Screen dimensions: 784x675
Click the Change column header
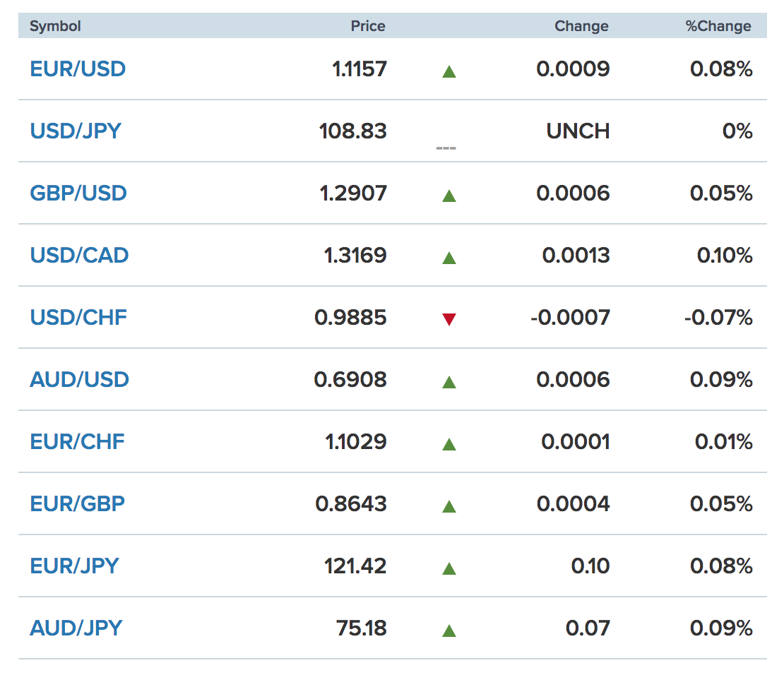pyautogui.click(x=581, y=26)
